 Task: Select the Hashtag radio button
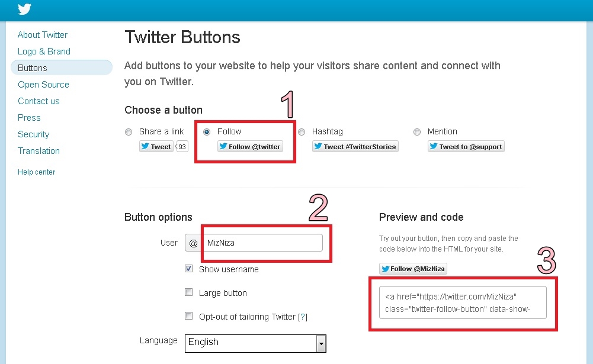pyautogui.click(x=302, y=132)
